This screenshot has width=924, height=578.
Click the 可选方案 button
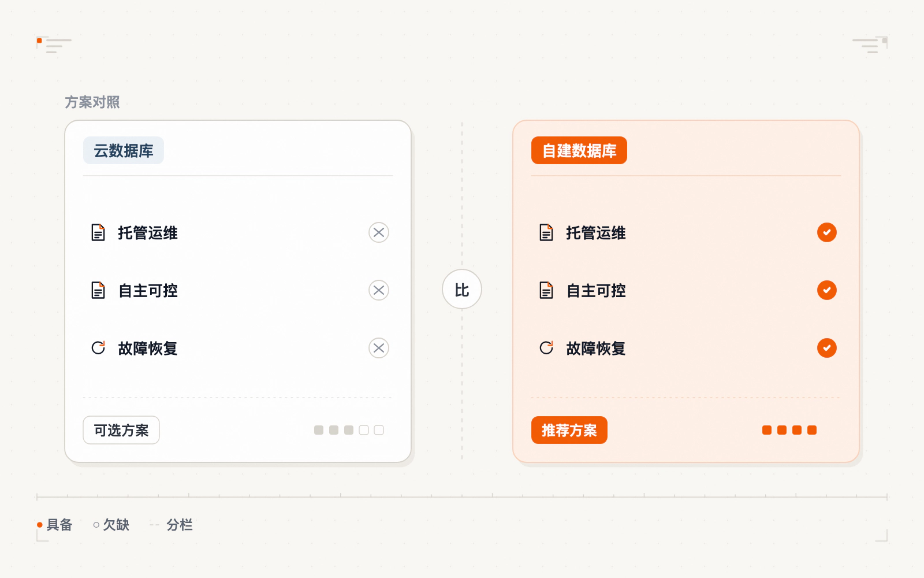[x=121, y=430]
